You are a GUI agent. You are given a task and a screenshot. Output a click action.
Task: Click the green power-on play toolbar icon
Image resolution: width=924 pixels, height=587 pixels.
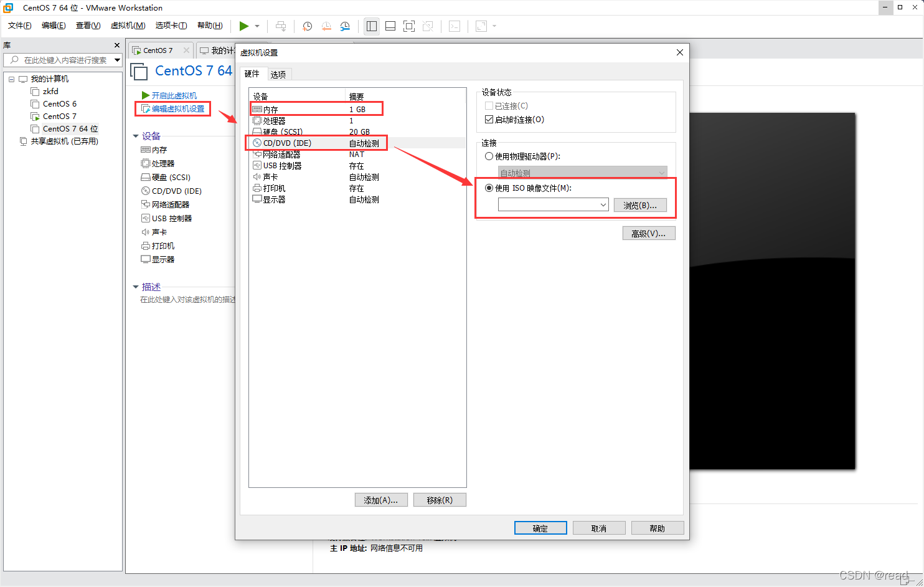(x=243, y=26)
